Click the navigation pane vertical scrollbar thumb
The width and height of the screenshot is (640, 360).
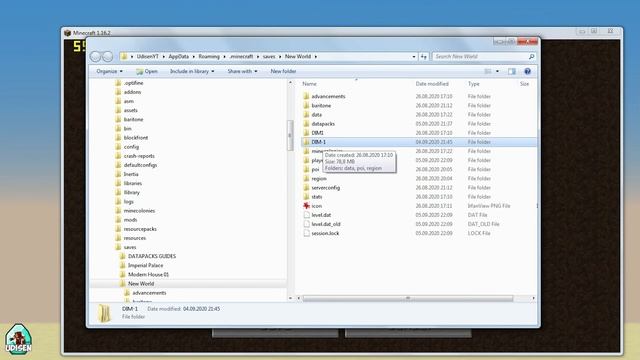pos(290,136)
